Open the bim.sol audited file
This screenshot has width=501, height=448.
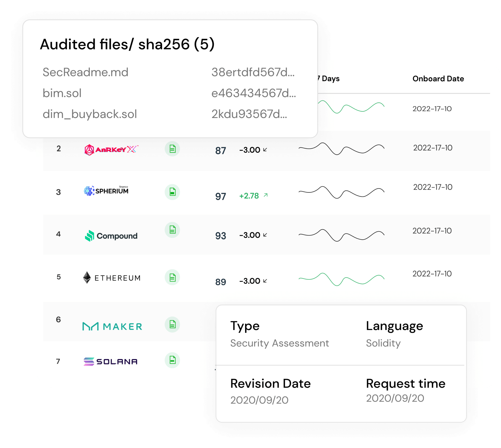62,93
